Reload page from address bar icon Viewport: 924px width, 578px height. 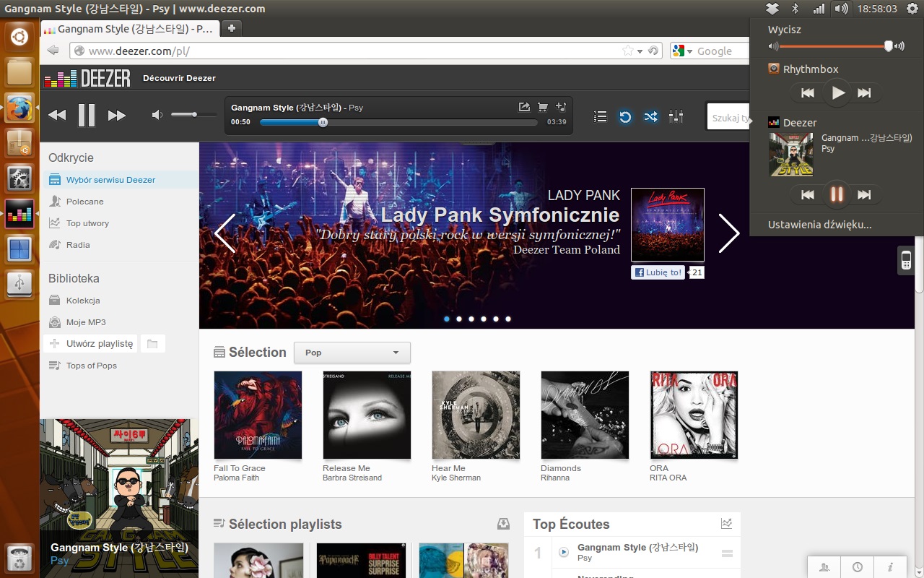click(x=653, y=51)
